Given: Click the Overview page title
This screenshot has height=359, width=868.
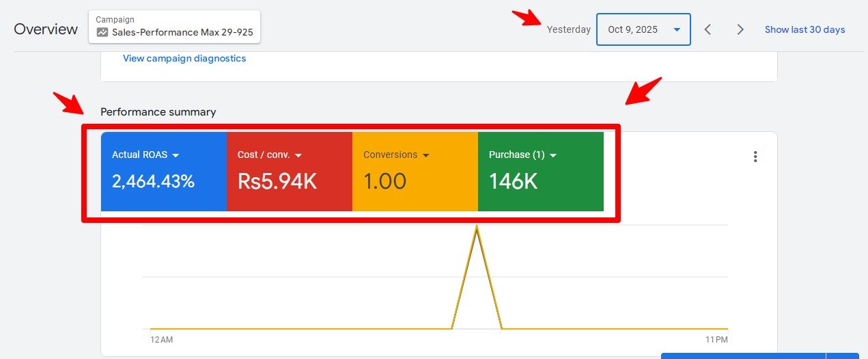Looking at the screenshot, I should 46,29.
